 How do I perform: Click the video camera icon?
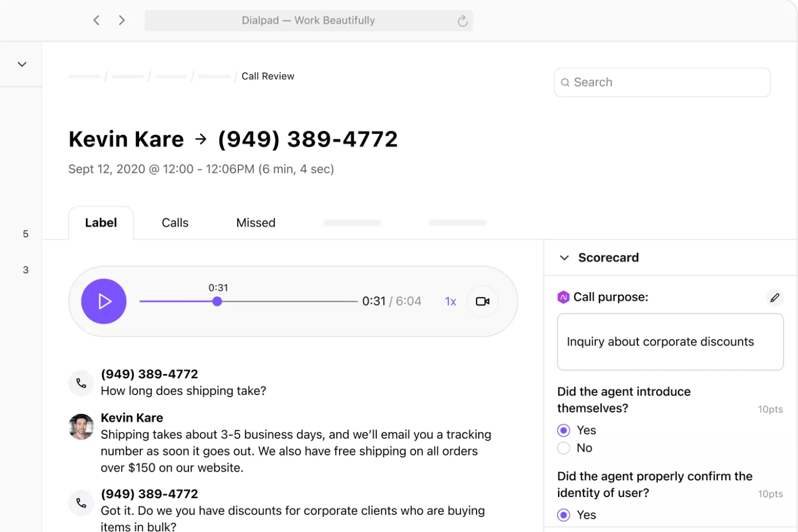pos(482,301)
